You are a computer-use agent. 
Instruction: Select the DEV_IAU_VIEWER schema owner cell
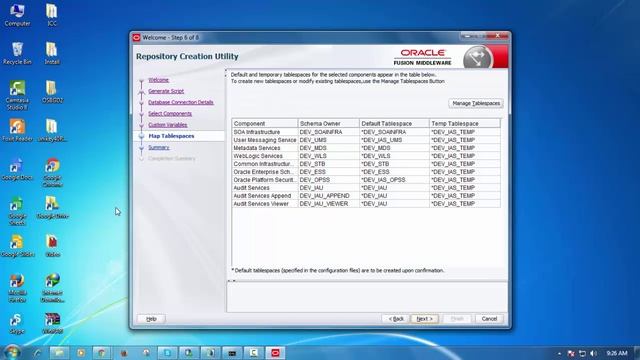(x=329, y=204)
